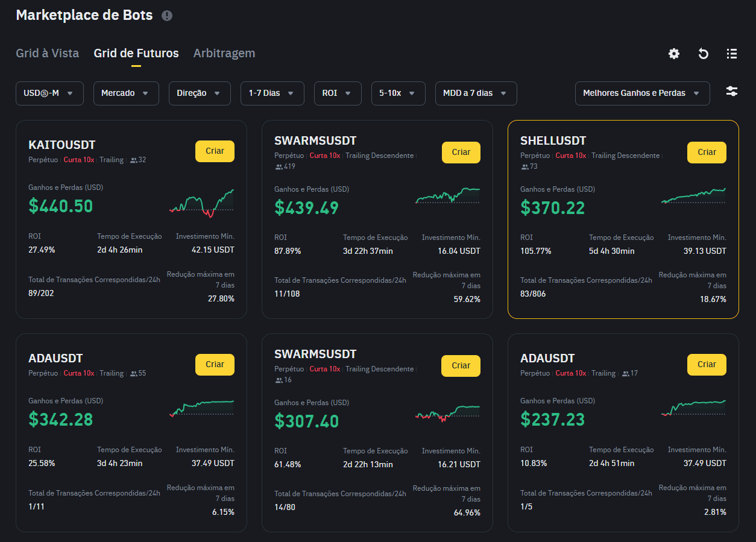
Task: Click the 105.77% ROI value
Action: (x=536, y=251)
